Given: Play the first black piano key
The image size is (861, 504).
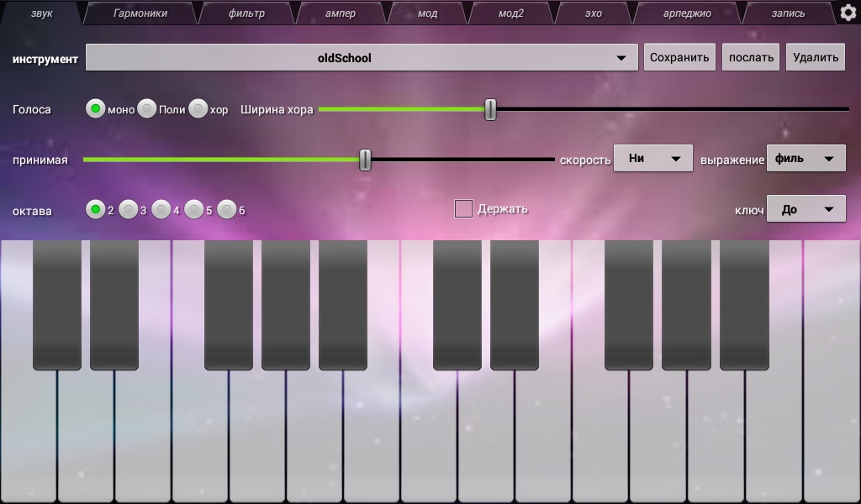Looking at the screenshot, I should tap(57, 304).
